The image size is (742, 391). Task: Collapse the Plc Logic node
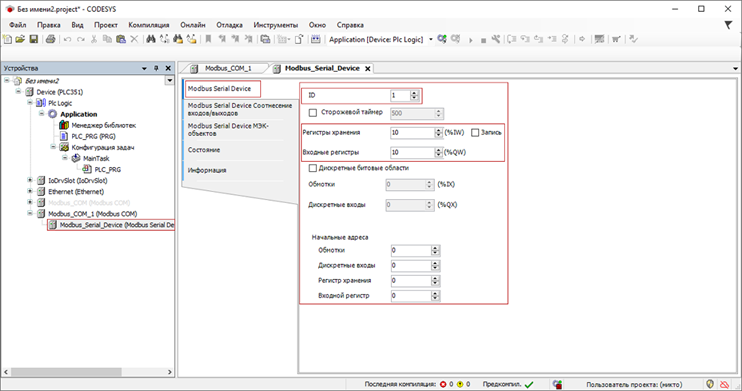(30, 102)
